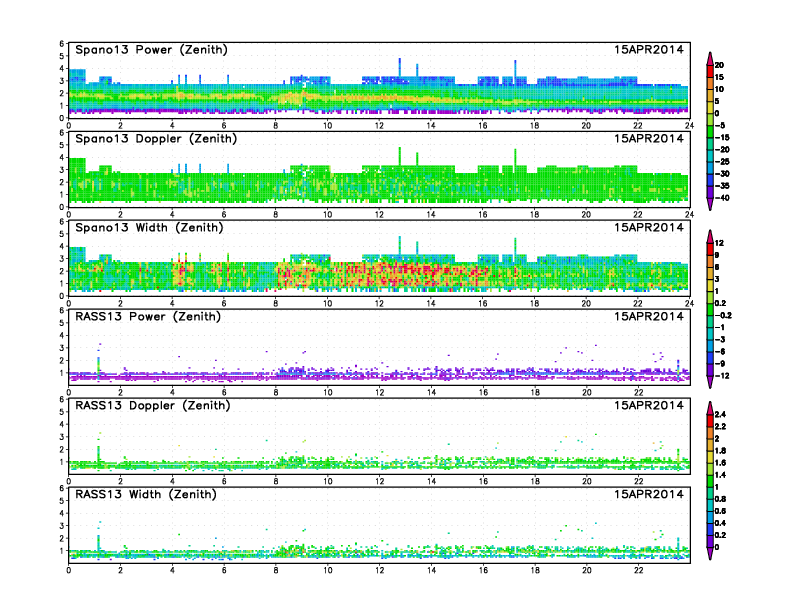Select the 15APR2014 date in Spano13 Width panel
This screenshot has height=612, width=792.
tap(649, 227)
